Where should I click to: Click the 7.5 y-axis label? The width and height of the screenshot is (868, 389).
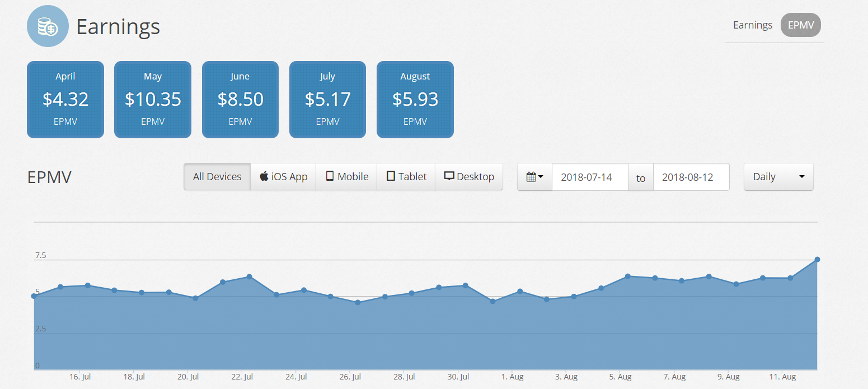pyautogui.click(x=40, y=256)
